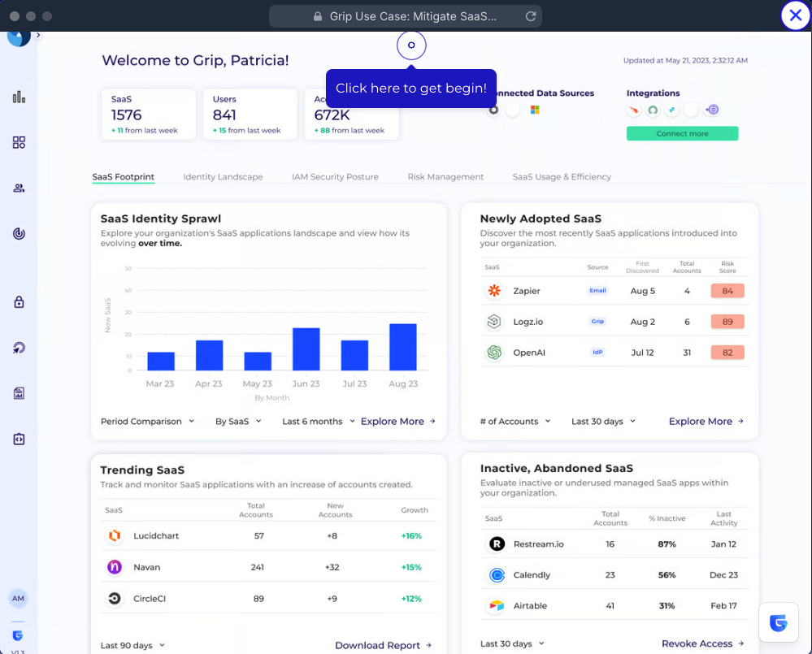This screenshot has width=812, height=654.
Task: Click the purple integration icon
Action: click(x=713, y=110)
